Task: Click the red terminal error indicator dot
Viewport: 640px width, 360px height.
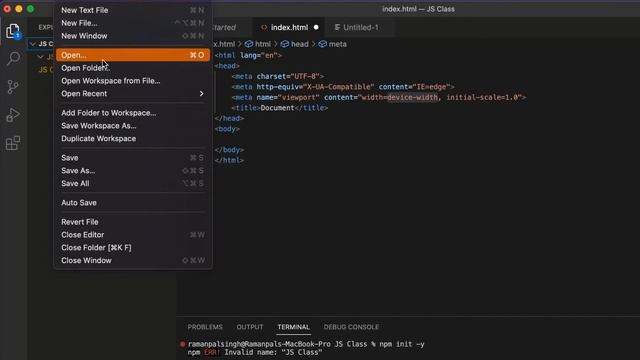Action: pos(182,344)
